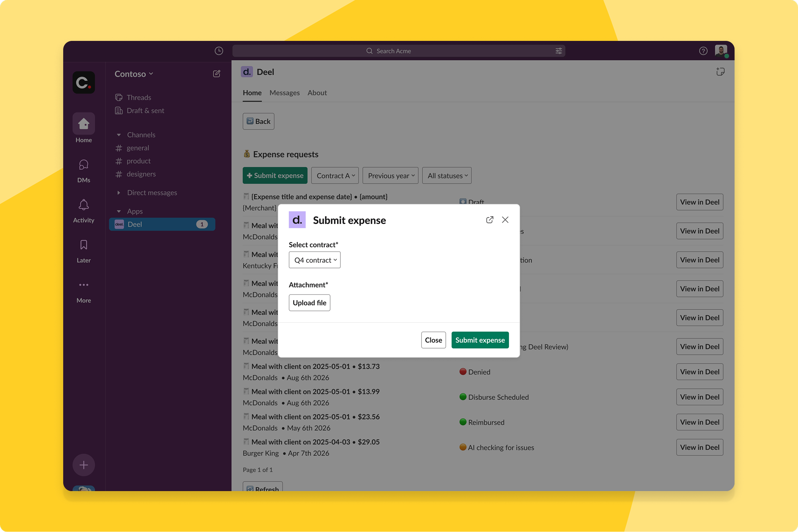Image resolution: width=798 pixels, height=532 pixels.
Task: Click the Deel logo in dialog header
Action: pos(297,219)
